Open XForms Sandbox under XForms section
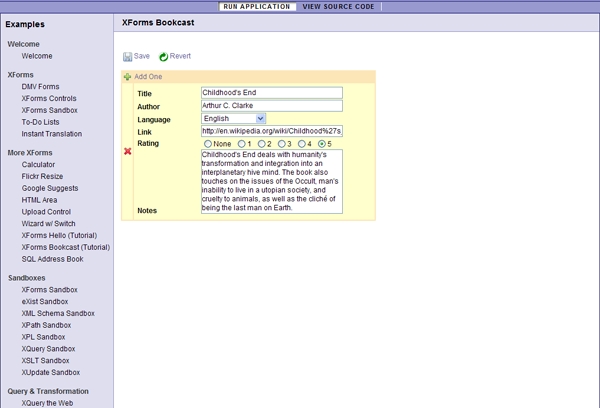This screenshot has width=600, height=408. coord(49,110)
